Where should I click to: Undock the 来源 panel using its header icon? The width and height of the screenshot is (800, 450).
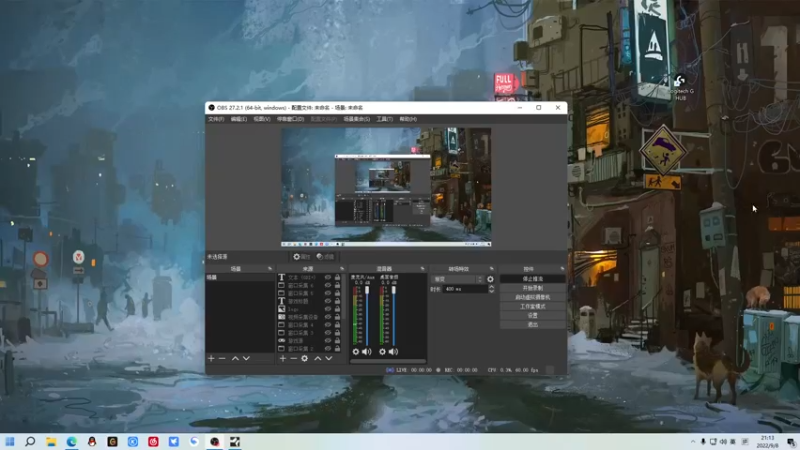[x=342, y=269]
